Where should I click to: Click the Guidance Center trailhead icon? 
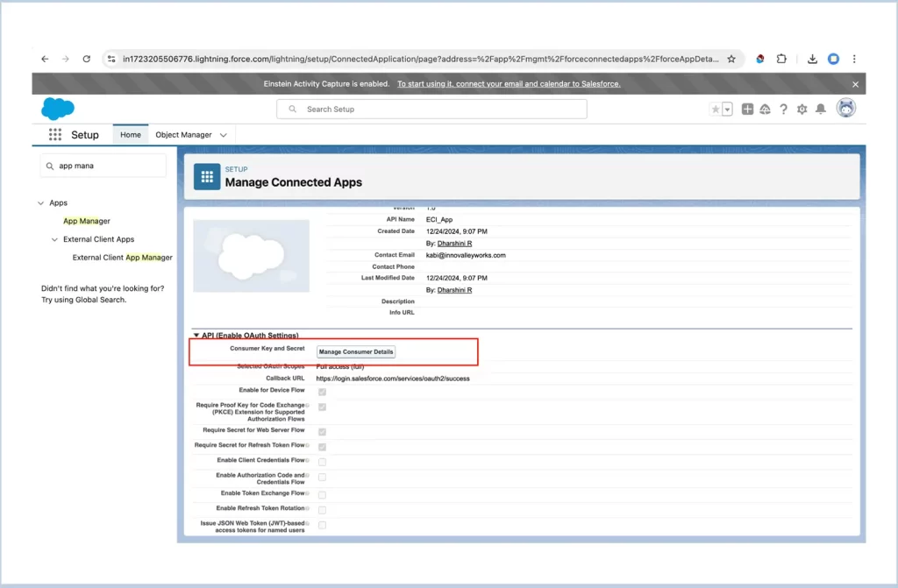point(765,109)
